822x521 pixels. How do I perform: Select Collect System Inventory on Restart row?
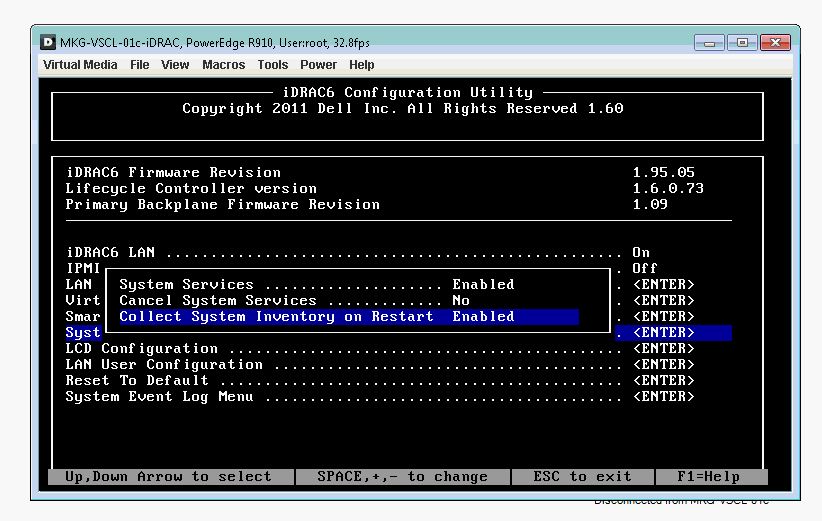click(x=349, y=317)
